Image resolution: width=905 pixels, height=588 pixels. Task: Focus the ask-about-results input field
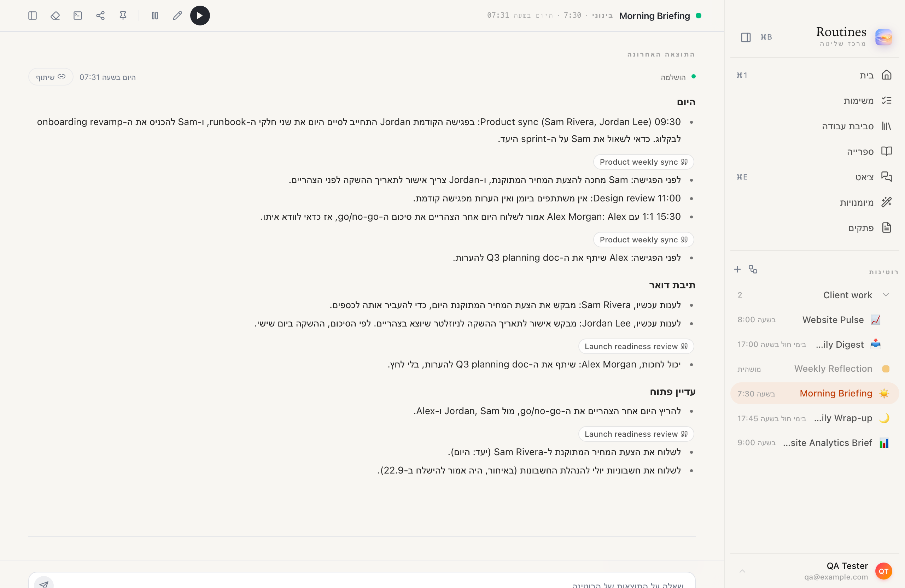[362, 581]
